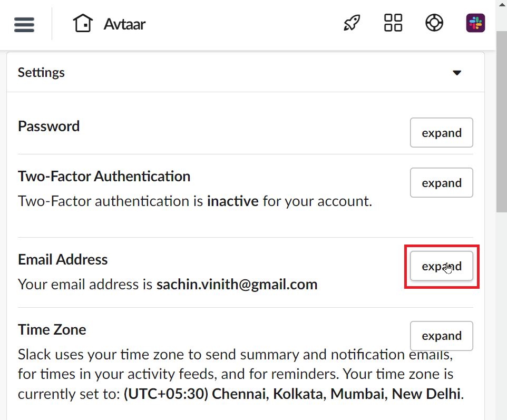Screen dimensions: 507x420
Task: Click the lifebuoy help icon
Action: click(434, 23)
